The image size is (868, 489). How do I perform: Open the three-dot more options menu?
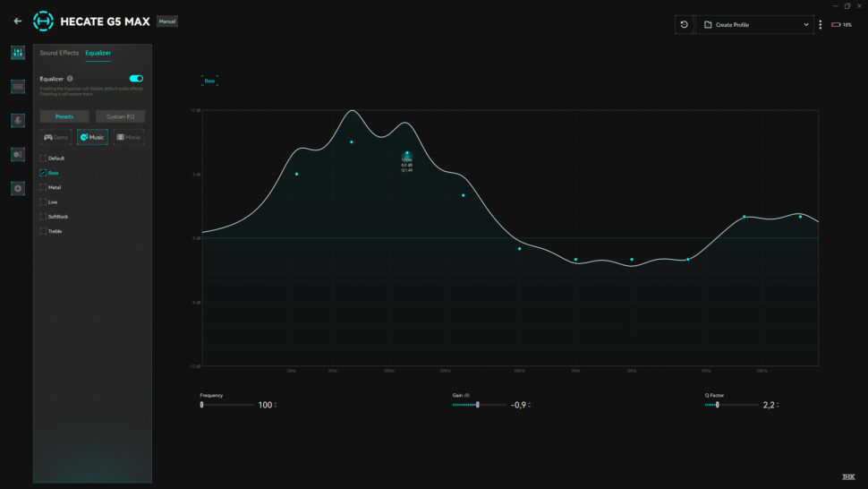coord(821,24)
